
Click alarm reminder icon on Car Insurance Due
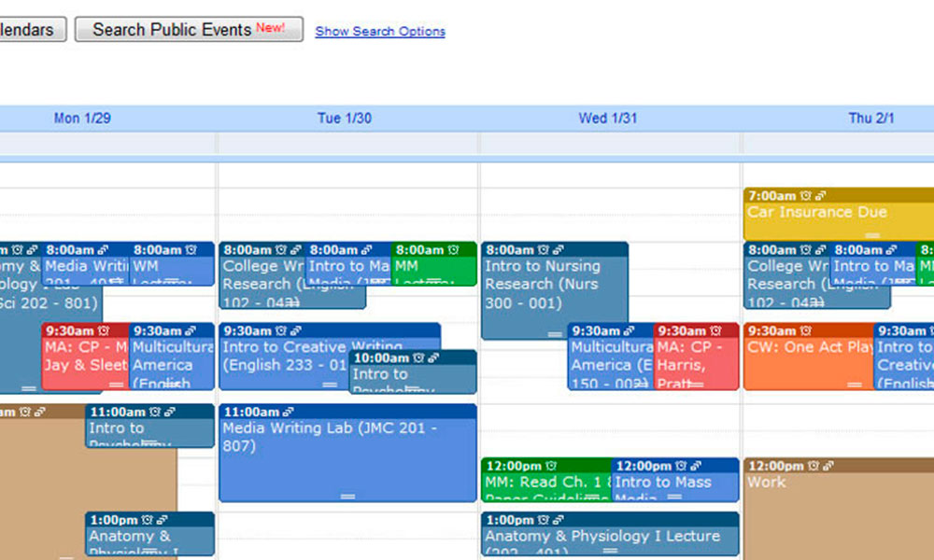pos(805,196)
